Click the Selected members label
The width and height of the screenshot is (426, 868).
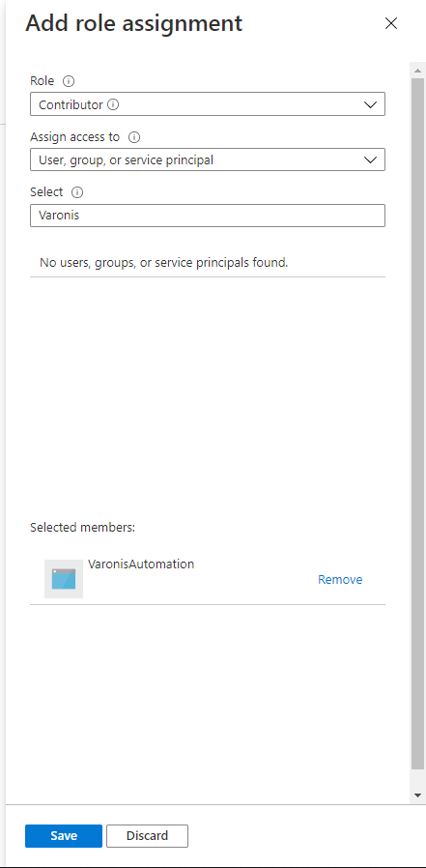82,527
